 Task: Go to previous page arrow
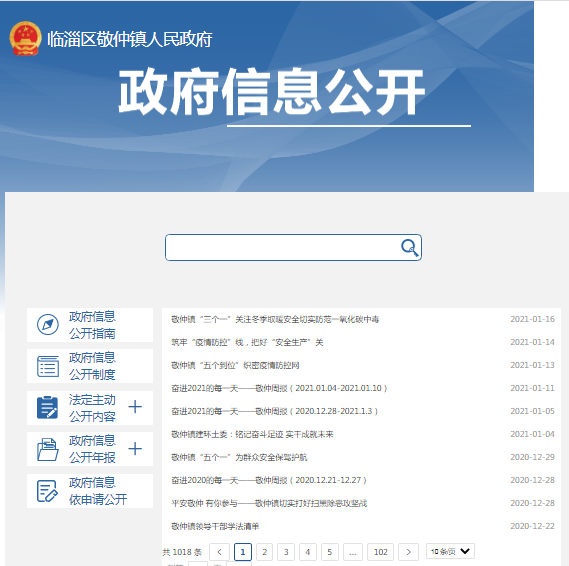[x=220, y=552]
